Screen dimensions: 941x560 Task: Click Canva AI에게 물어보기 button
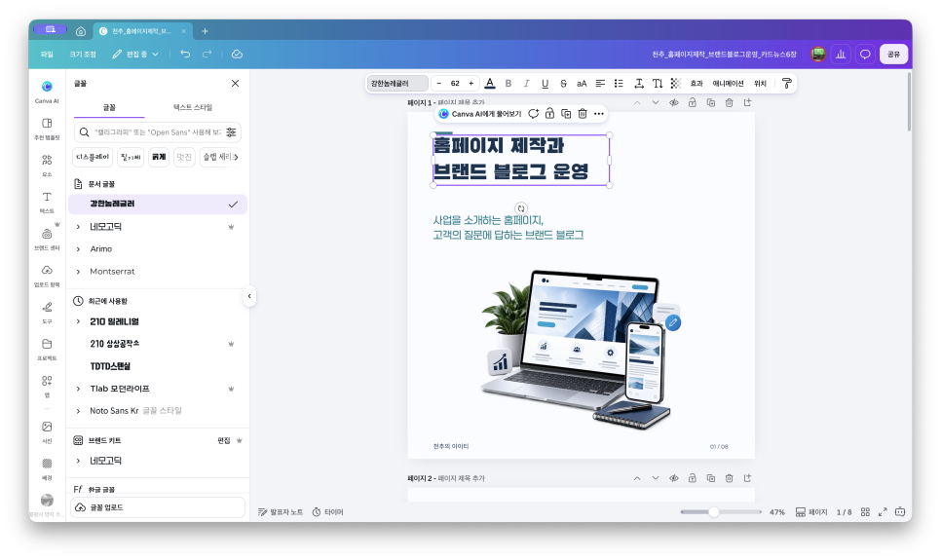pyautogui.click(x=480, y=113)
